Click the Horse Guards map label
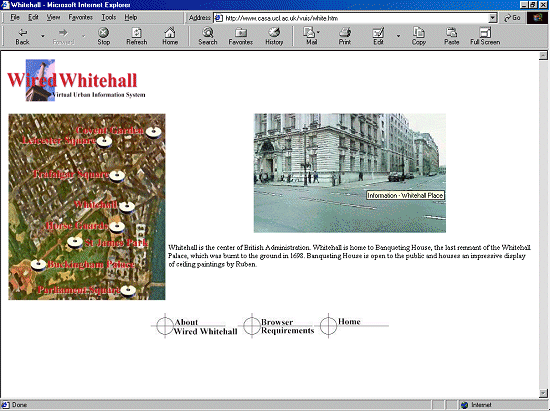 (77, 225)
